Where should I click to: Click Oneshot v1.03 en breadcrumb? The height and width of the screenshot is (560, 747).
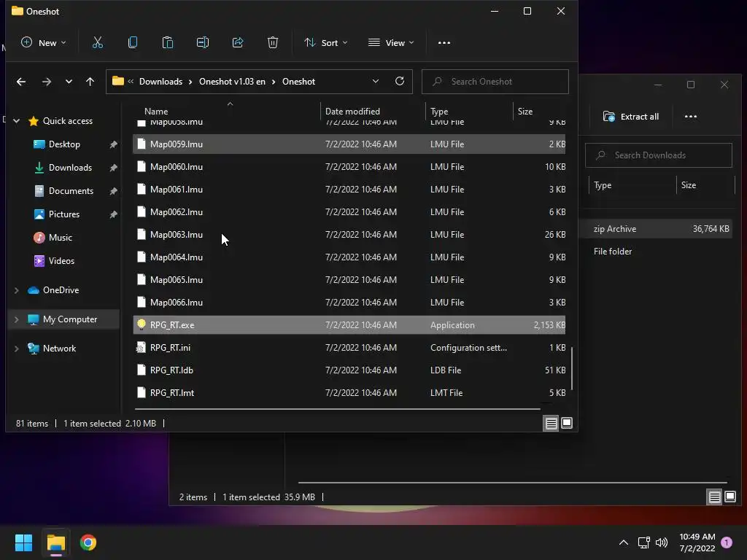232,82
